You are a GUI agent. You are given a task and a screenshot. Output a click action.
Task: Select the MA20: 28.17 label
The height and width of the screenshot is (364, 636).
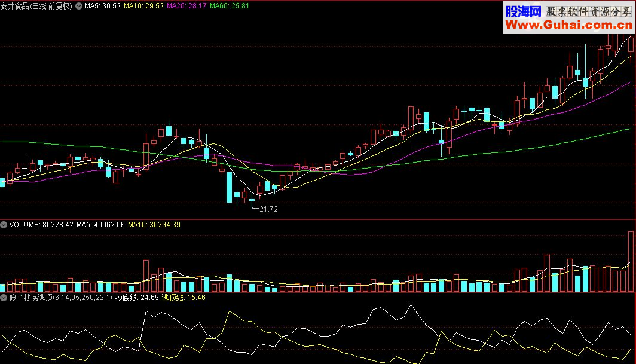pyautogui.click(x=186, y=6)
